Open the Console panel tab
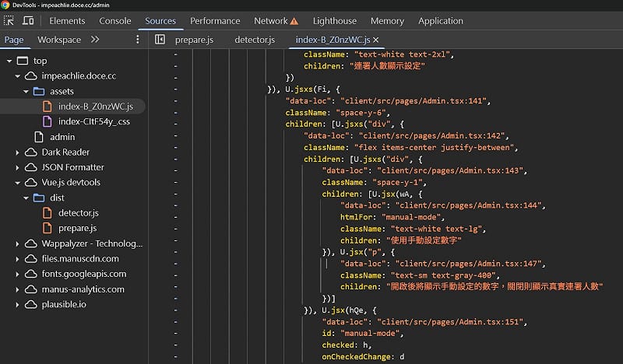The image size is (623, 364). [115, 21]
